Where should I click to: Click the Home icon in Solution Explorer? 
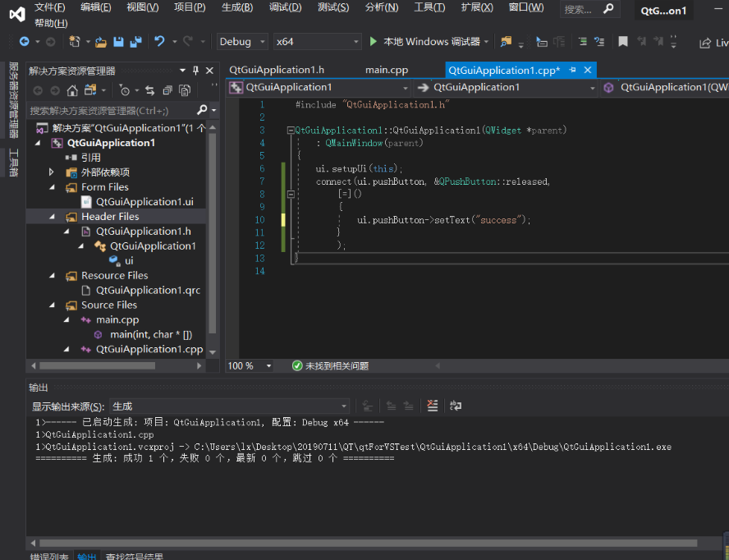click(x=72, y=90)
